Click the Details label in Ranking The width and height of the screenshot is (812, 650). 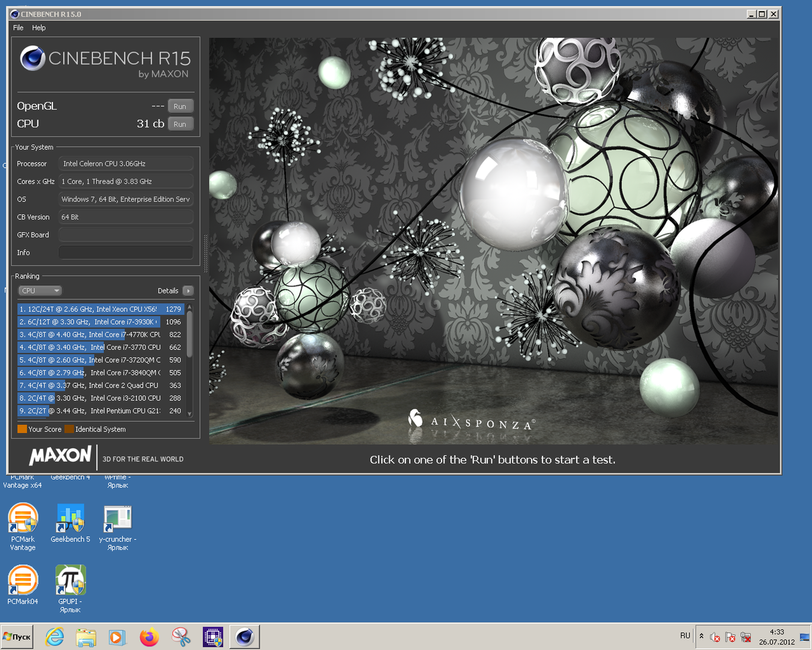(168, 291)
